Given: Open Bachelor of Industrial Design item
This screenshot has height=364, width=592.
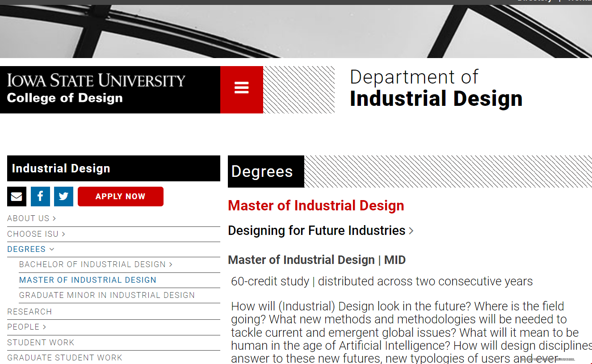Looking at the screenshot, I should (92, 264).
